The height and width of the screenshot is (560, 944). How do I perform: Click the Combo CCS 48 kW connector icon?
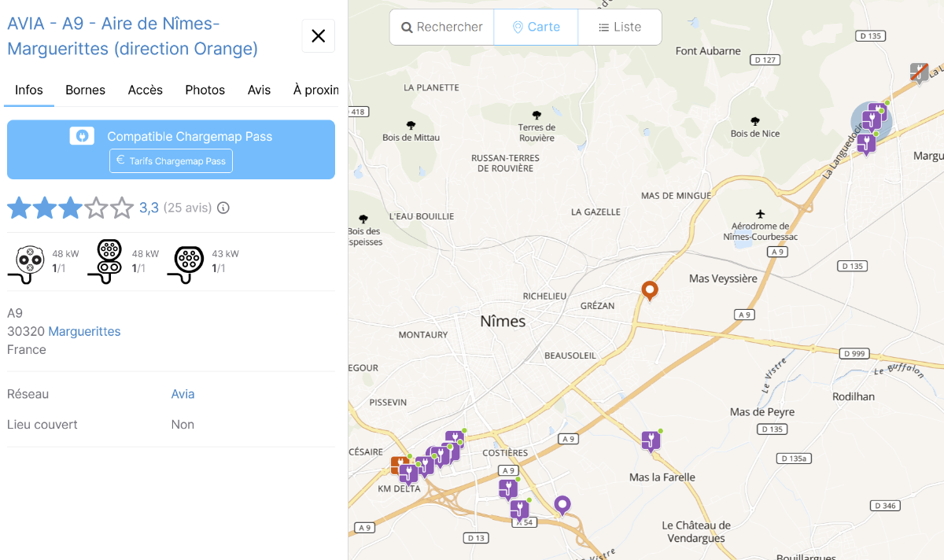tap(109, 260)
